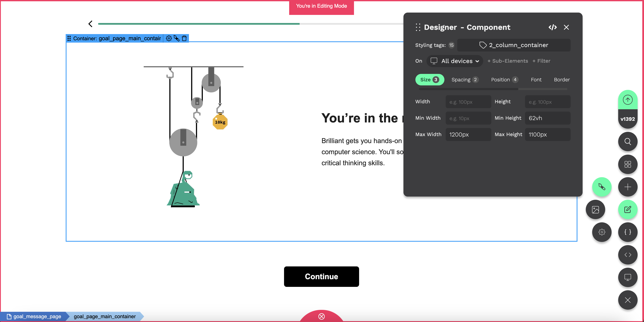Click the plus add-element round button

click(x=628, y=187)
